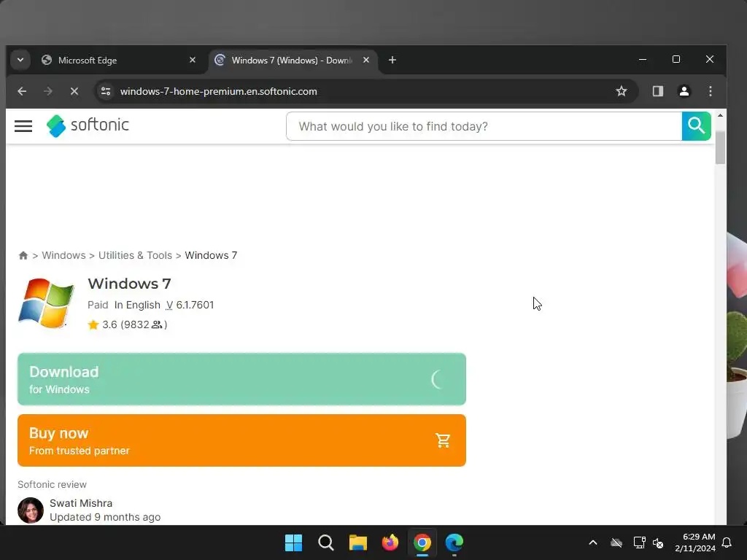Open the Windows Start menu
The width and height of the screenshot is (747, 560).
tap(293, 542)
